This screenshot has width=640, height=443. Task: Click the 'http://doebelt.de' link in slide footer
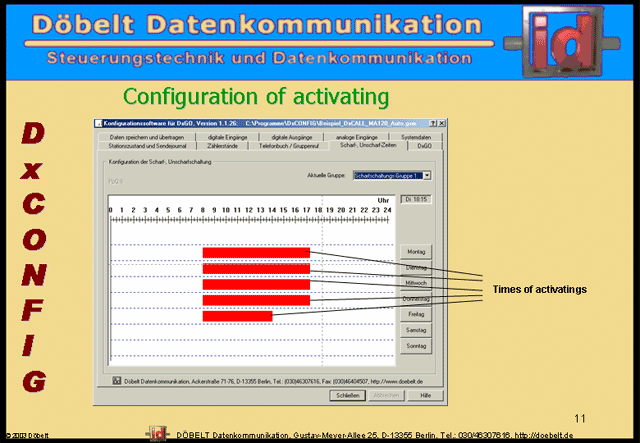[544, 435]
